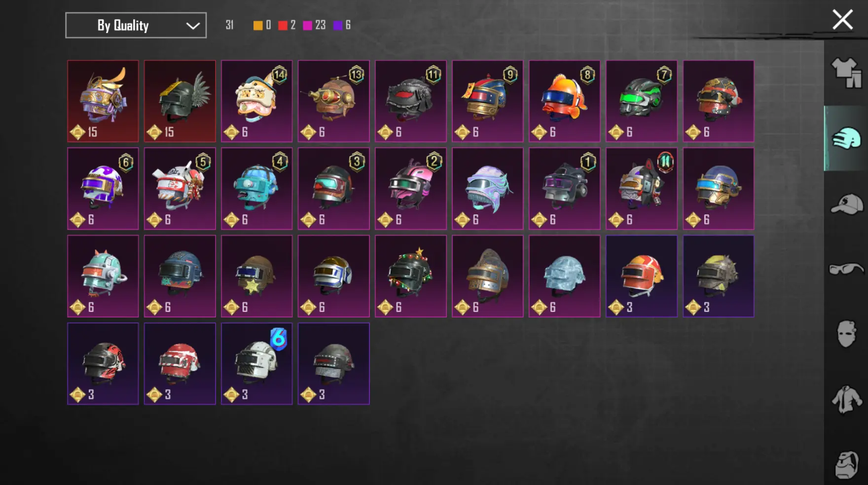Select the helmet category in sidebar

coord(846,138)
